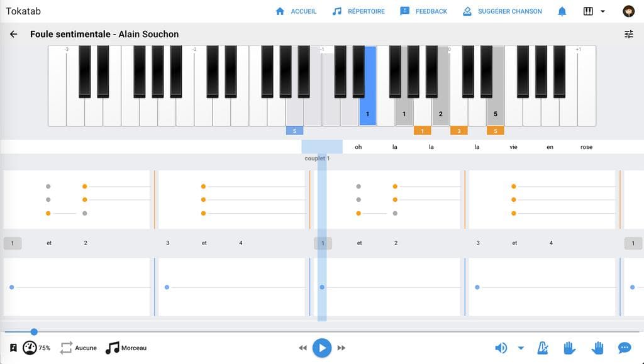Image resolution: width=644 pixels, height=364 pixels.
Task: Open the Répertoire menu
Action: (x=358, y=11)
